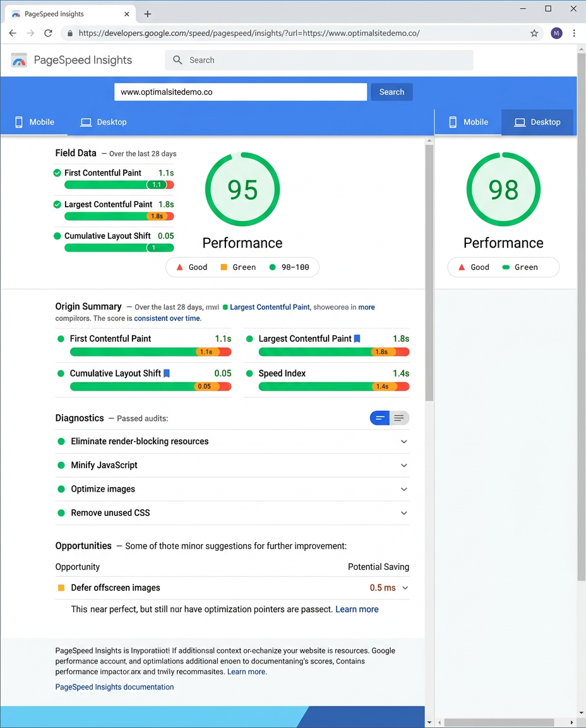Viewport: 586px width, 728px height.
Task: Click the laptop icon of the right Desktop tab
Action: click(x=520, y=122)
